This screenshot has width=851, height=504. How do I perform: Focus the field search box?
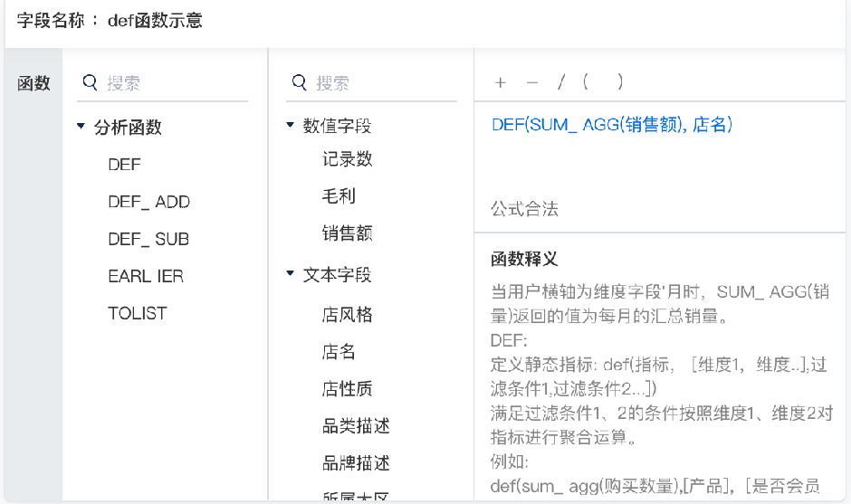pos(372,83)
